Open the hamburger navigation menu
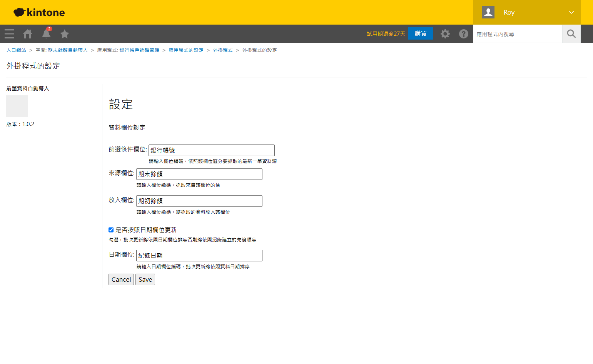This screenshot has width=593, height=364. coord(9,34)
